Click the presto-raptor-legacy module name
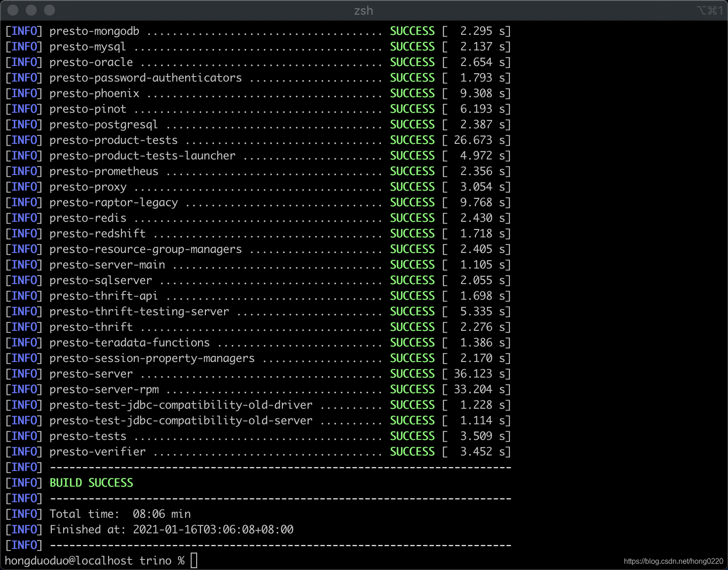The width and height of the screenshot is (728, 570). coord(114,203)
